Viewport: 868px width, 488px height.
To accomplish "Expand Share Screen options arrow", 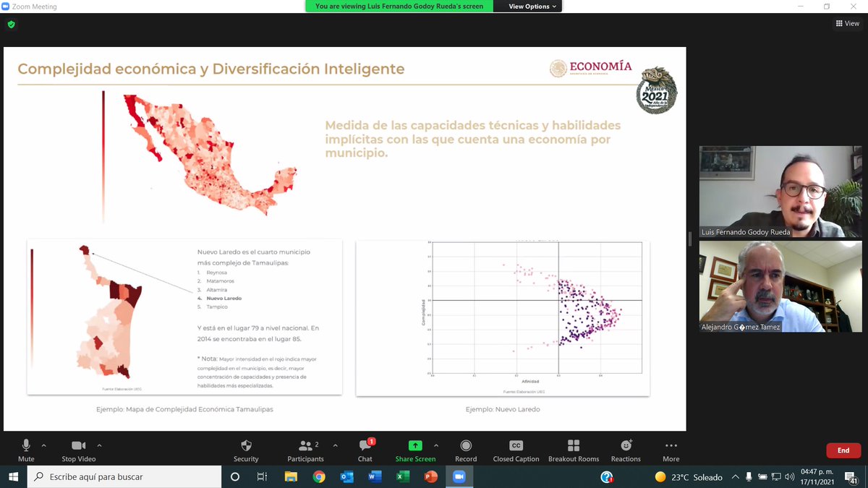I will click(x=436, y=445).
